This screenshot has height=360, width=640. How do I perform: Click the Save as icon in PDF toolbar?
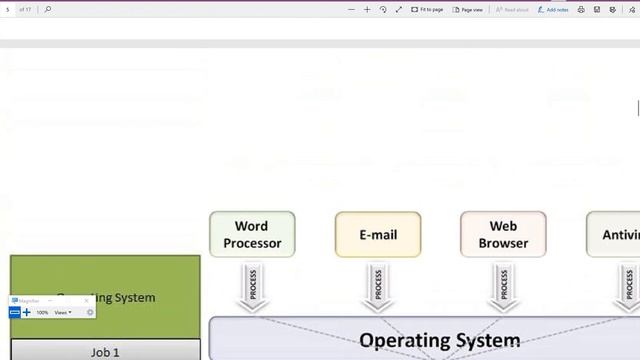click(x=613, y=9)
